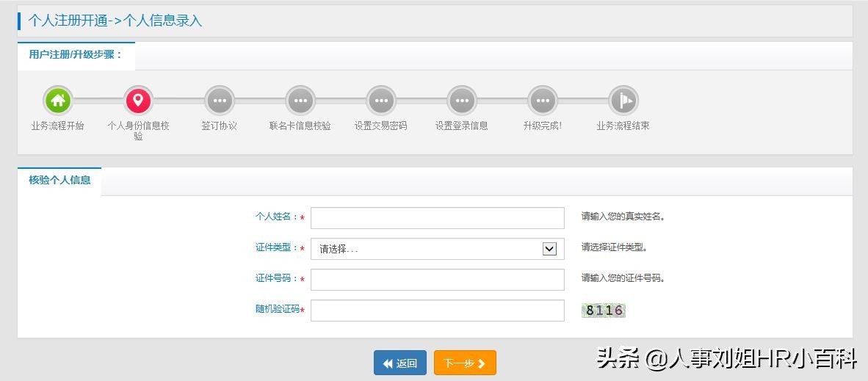Focus the 证件号码 input field

pos(438,280)
